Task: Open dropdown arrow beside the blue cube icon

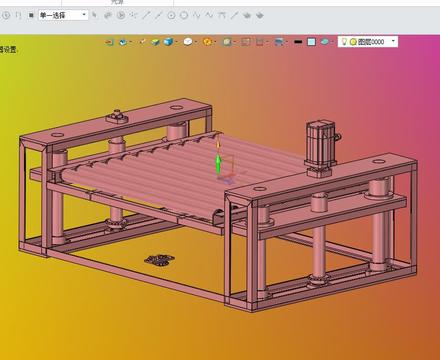Action: (176, 42)
